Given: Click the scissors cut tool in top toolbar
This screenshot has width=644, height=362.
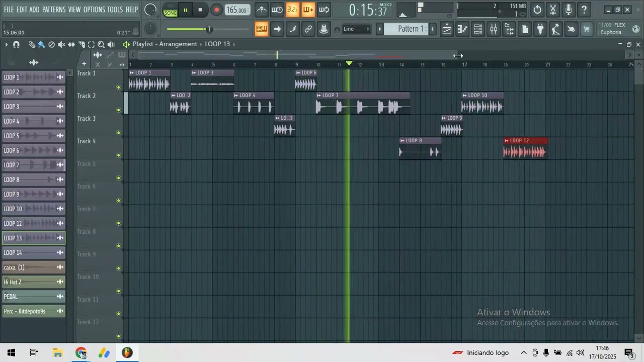Looking at the screenshot, I should tap(553, 10).
